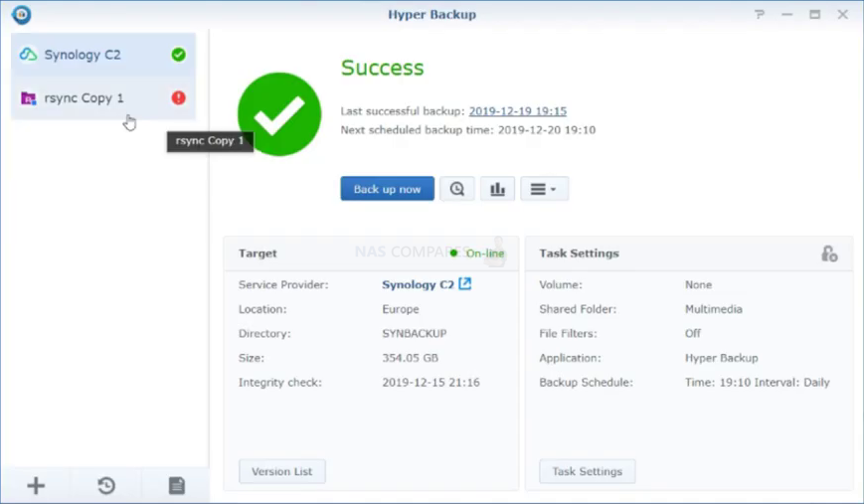Open the Version List
The image size is (864, 504).
[x=281, y=471]
